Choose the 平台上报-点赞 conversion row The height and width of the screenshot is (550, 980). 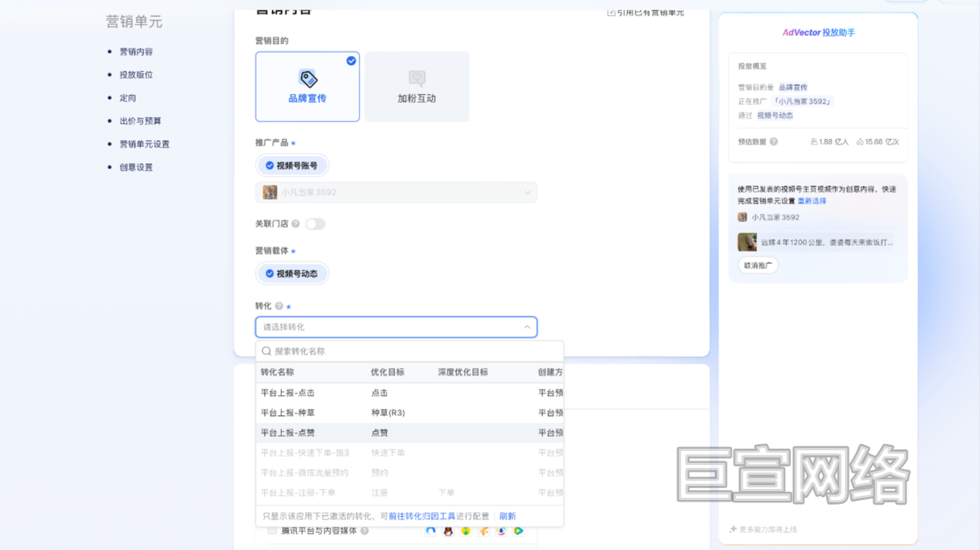pos(409,433)
